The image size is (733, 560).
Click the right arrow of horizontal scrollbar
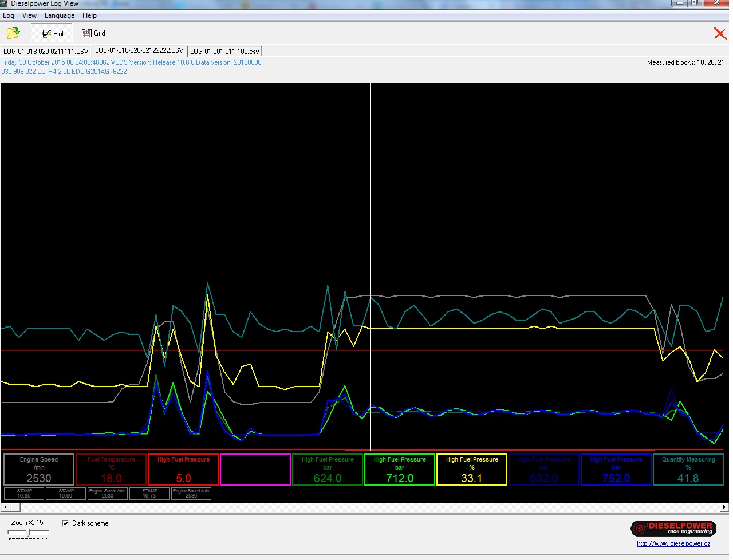tap(724, 507)
